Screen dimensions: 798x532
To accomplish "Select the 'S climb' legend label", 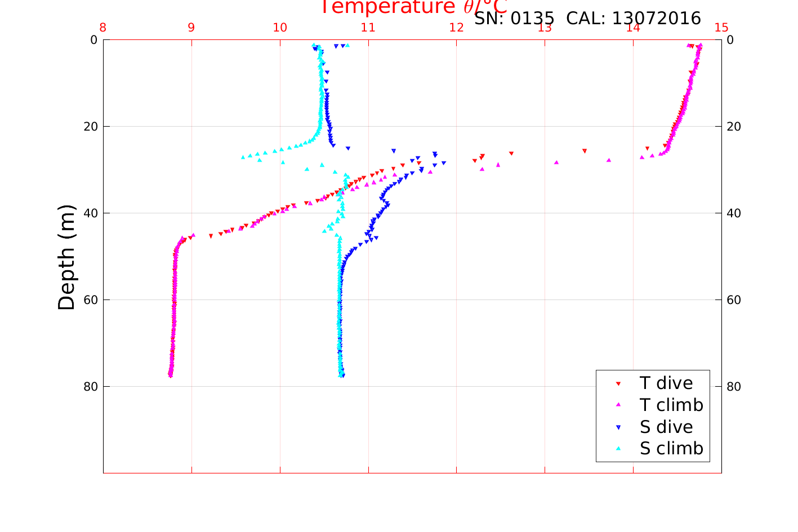I will click(x=671, y=449).
